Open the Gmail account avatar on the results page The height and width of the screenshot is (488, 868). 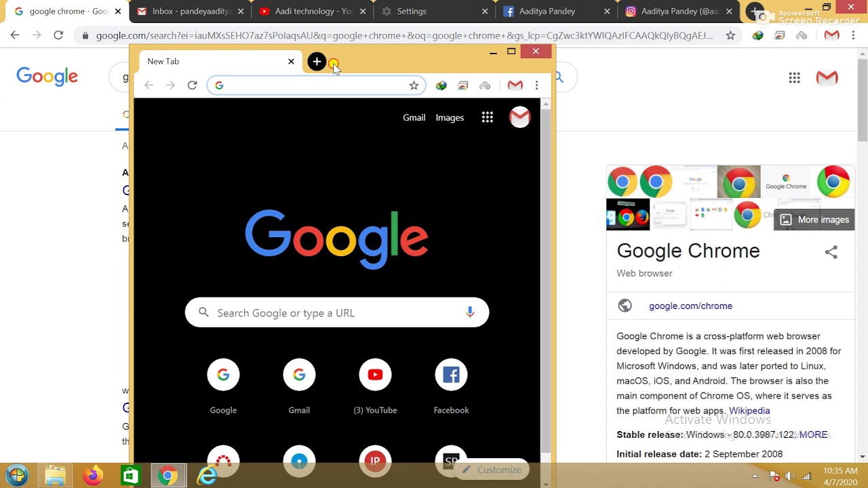(827, 78)
